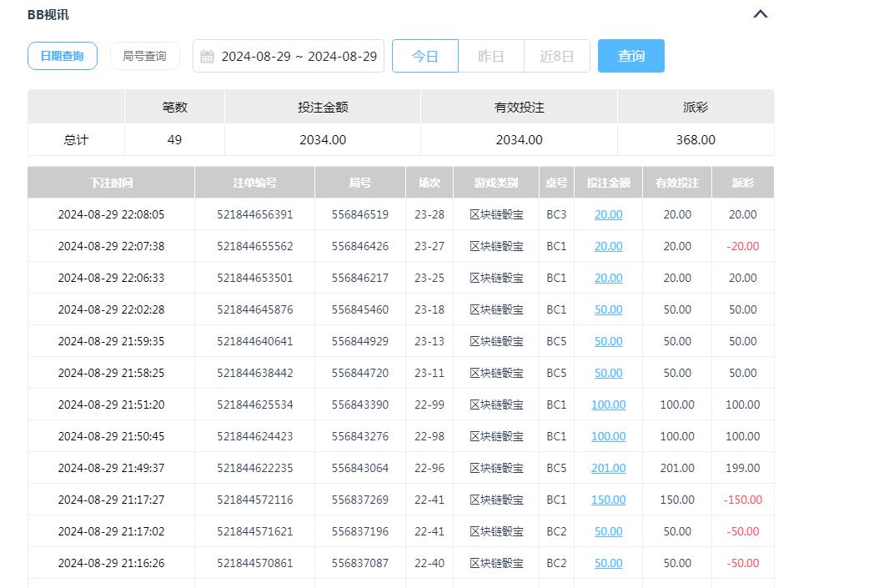This screenshot has height=588, width=869.
Task: Open the 20.00 bet link for order 521844656391
Action: coord(608,214)
